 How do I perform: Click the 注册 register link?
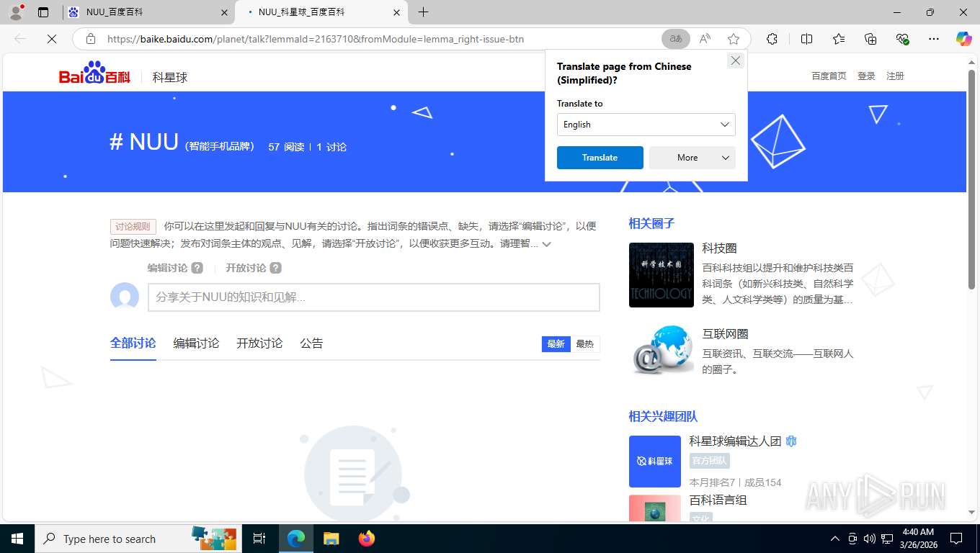[x=895, y=76]
